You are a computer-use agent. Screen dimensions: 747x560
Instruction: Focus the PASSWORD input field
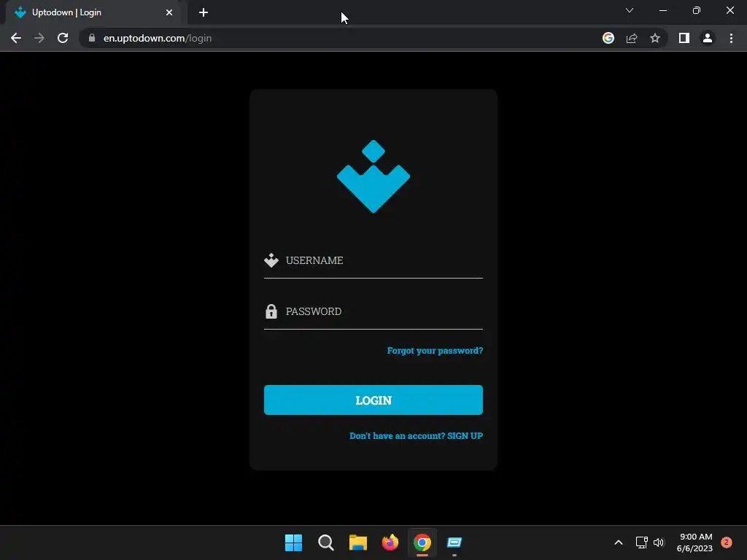click(373, 311)
